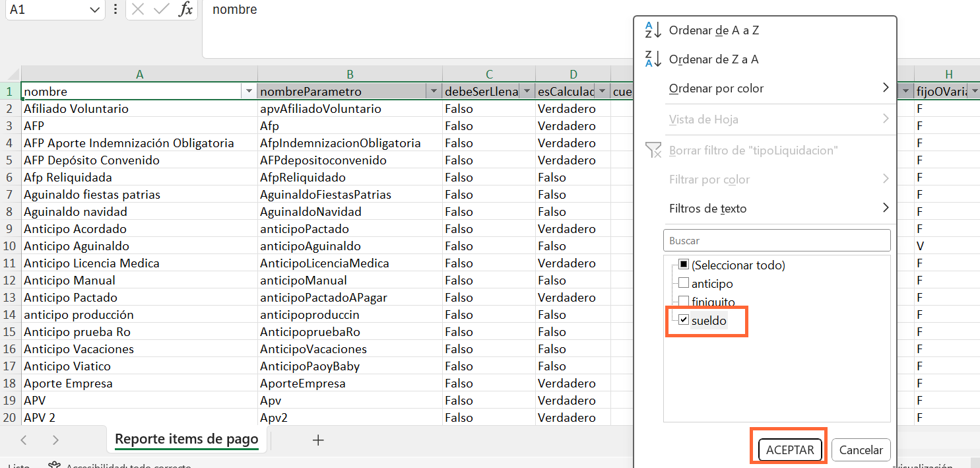Select column H header

[948, 75]
